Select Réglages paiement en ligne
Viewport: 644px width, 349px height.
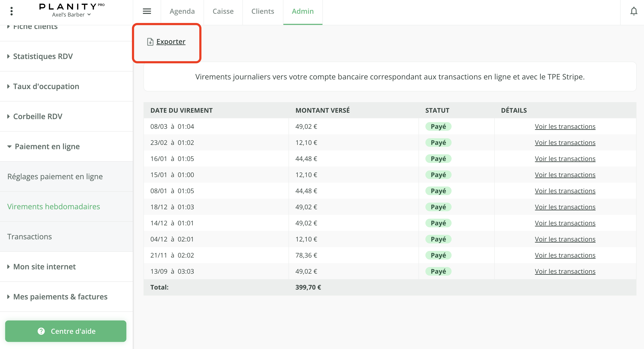click(x=55, y=176)
